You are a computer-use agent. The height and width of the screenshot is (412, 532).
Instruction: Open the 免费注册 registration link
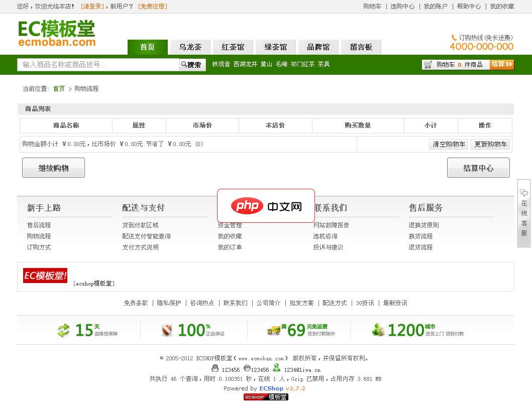coord(152,7)
